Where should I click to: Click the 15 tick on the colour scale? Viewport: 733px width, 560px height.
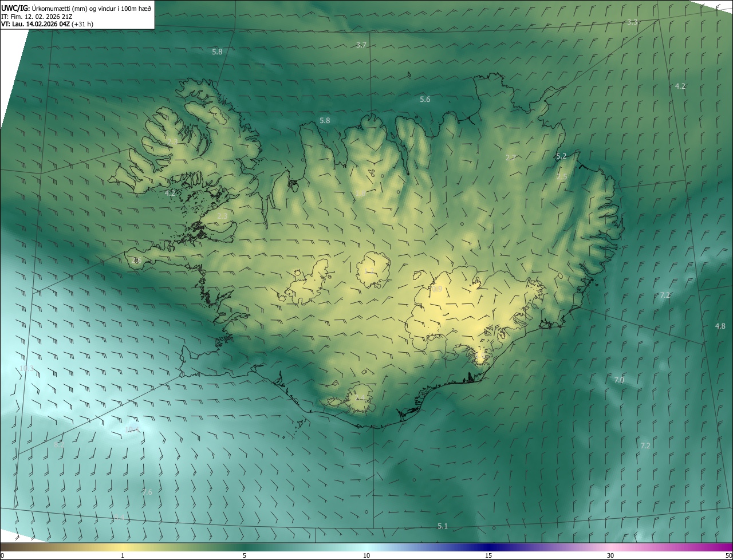point(488,555)
